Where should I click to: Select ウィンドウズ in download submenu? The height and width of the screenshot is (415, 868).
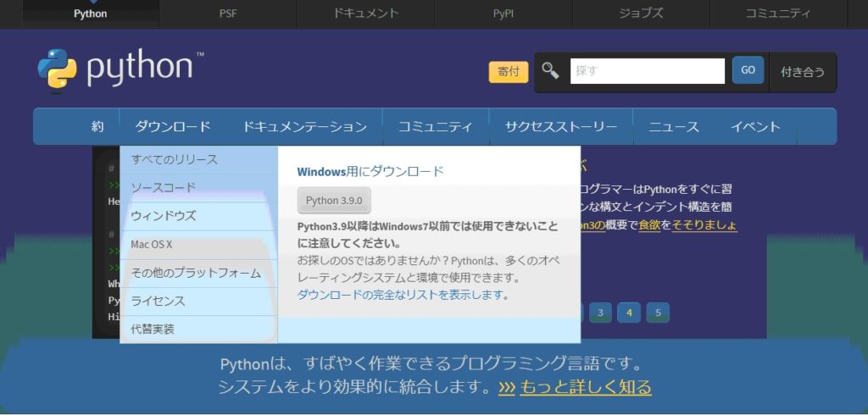point(198,216)
